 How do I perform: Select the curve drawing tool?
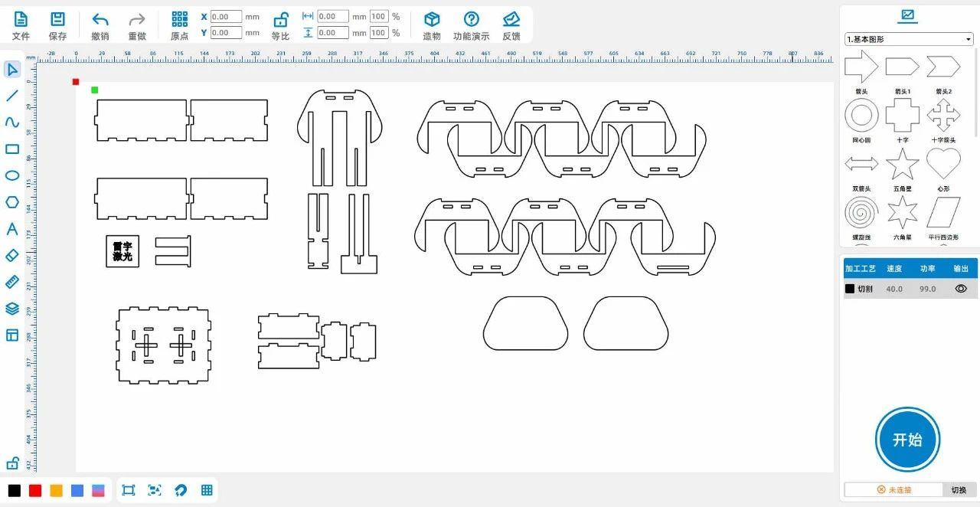coord(12,123)
